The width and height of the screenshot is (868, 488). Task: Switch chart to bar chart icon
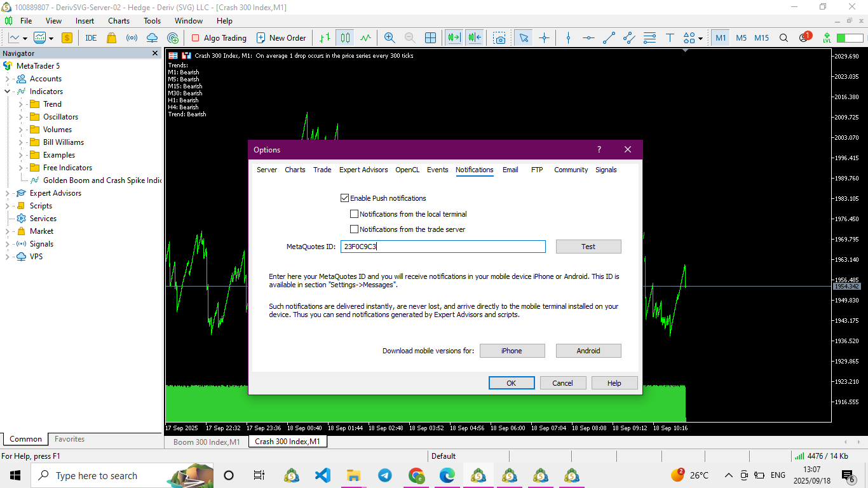[x=325, y=38]
